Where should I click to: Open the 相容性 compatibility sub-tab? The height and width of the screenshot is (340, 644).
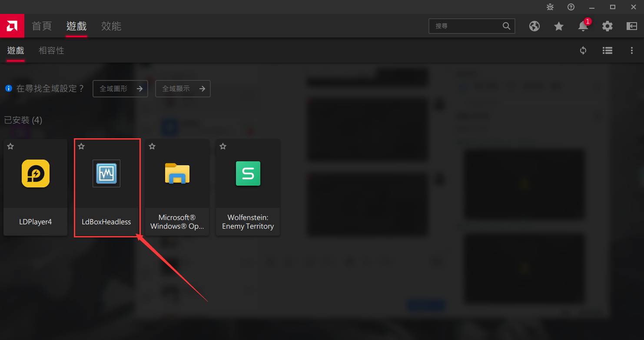point(51,50)
